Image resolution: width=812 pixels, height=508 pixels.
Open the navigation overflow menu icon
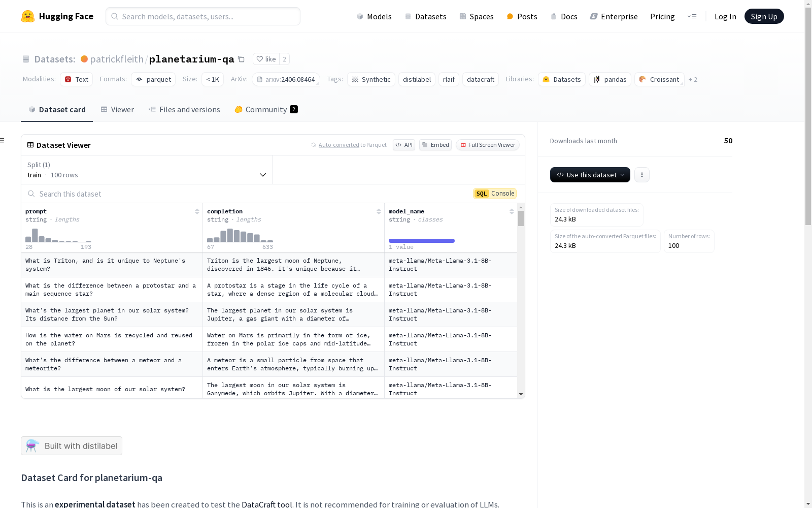click(692, 16)
